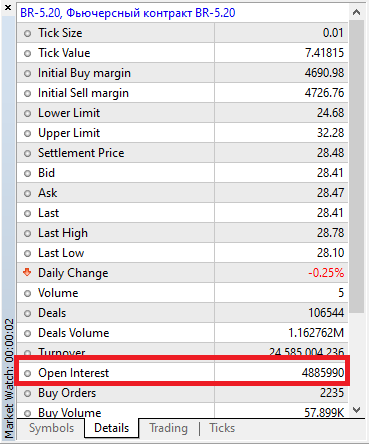The width and height of the screenshot is (369, 444).
Task: Click the Daily Change value -0.25%
Action: pyautogui.click(x=326, y=273)
